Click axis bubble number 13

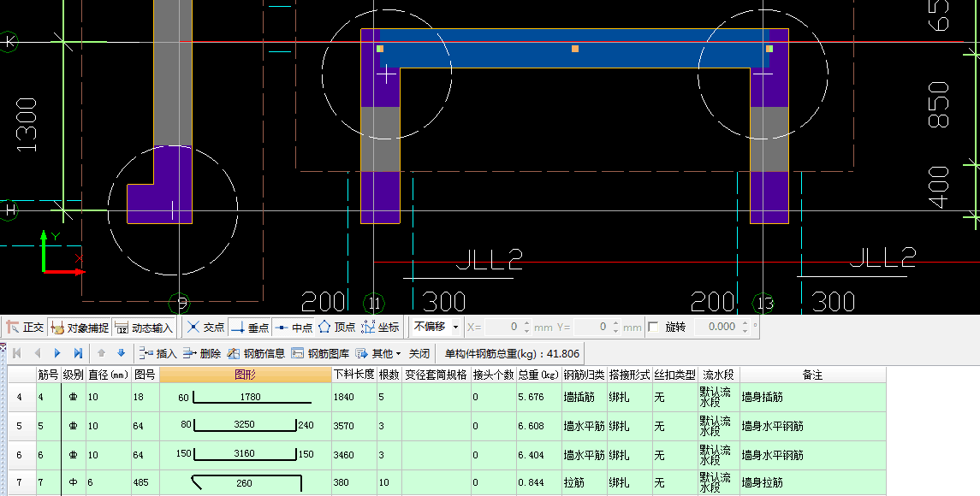point(765,304)
